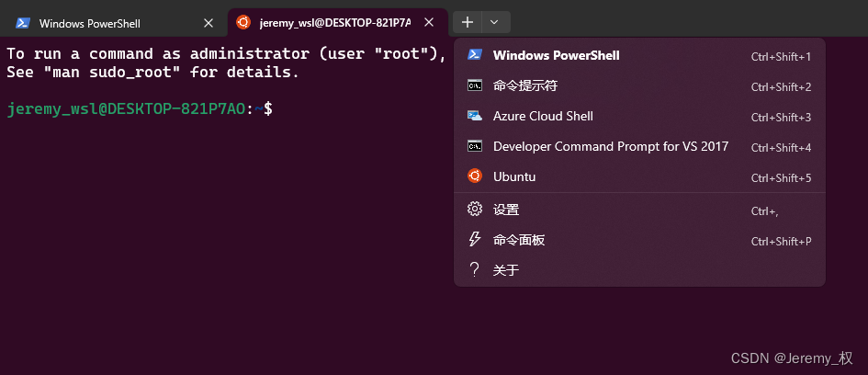Open a new tab with the plus button
868x375 pixels.
coord(468,22)
